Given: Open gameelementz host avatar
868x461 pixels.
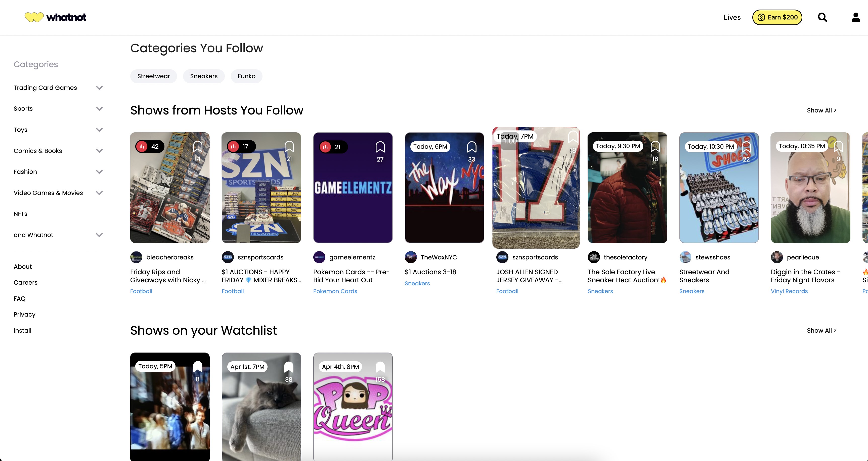Looking at the screenshot, I should [319, 257].
